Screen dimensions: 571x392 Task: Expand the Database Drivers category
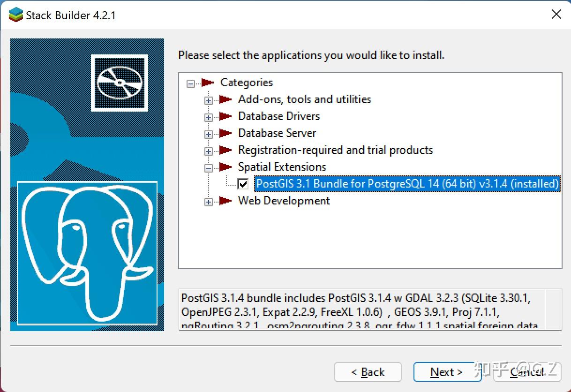[x=209, y=117]
